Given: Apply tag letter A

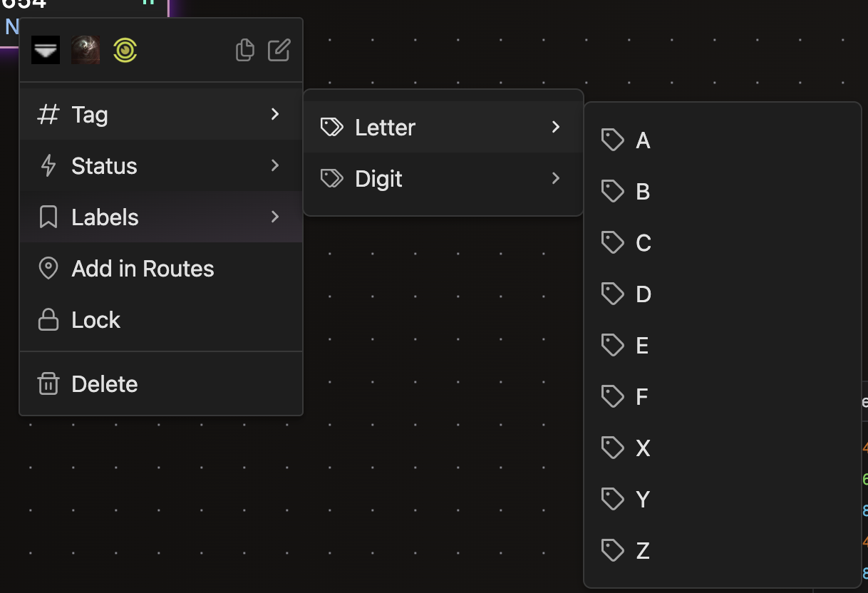Looking at the screenshot, I should (643, 141).
